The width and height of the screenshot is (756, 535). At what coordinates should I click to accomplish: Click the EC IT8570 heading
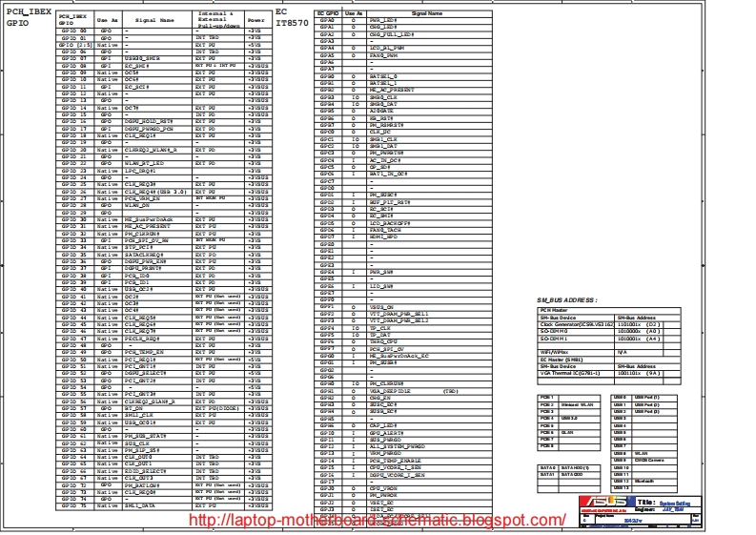[289, 17]
